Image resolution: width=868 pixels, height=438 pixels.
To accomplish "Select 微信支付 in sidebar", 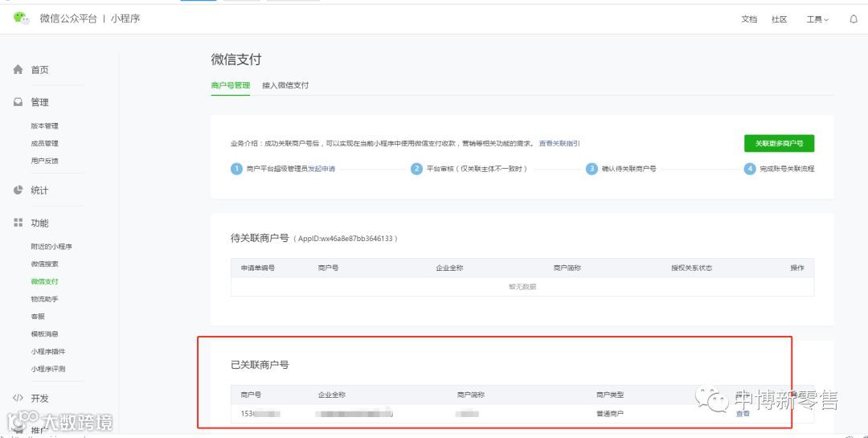I will [x=44, y=281].
